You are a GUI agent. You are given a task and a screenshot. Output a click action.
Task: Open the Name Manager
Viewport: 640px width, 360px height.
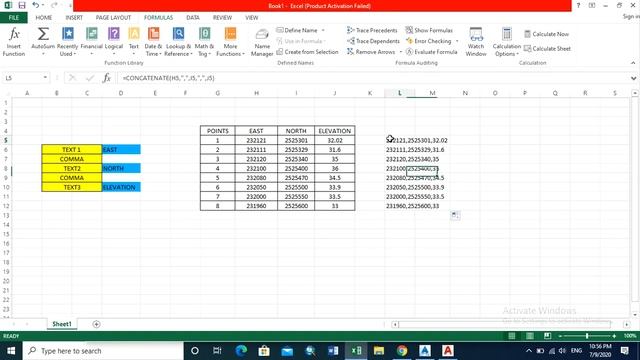[262, 42]
